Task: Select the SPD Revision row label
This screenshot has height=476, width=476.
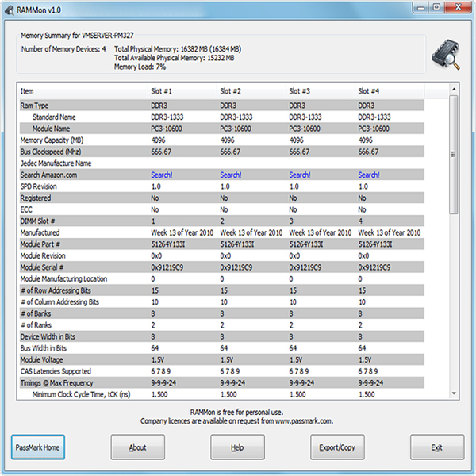Action: tap(39, 186)
